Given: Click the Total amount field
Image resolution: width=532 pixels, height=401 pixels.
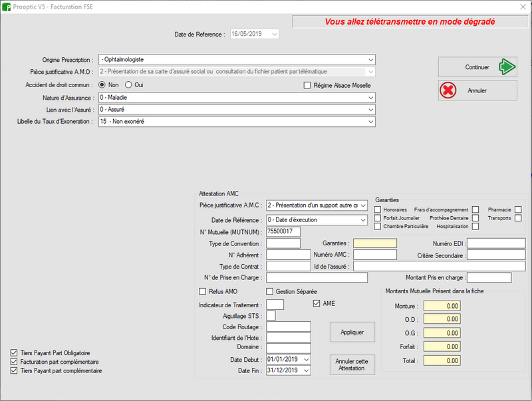Looking at the screenshot, I should 442,360.
